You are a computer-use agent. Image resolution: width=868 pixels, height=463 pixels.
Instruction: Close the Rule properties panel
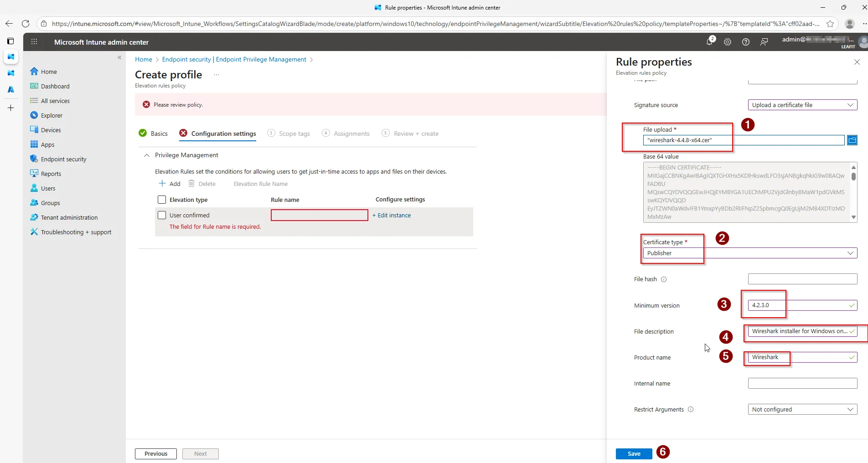click(857, 62)
